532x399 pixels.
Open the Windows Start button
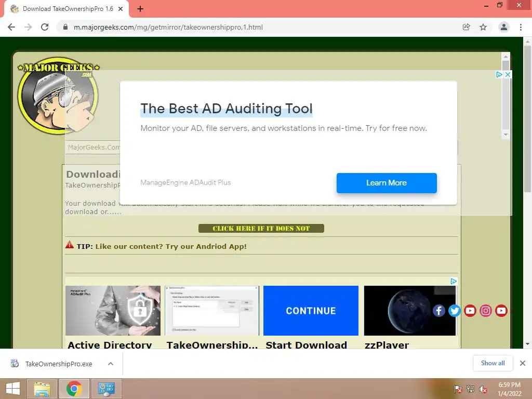click(12, 389)
